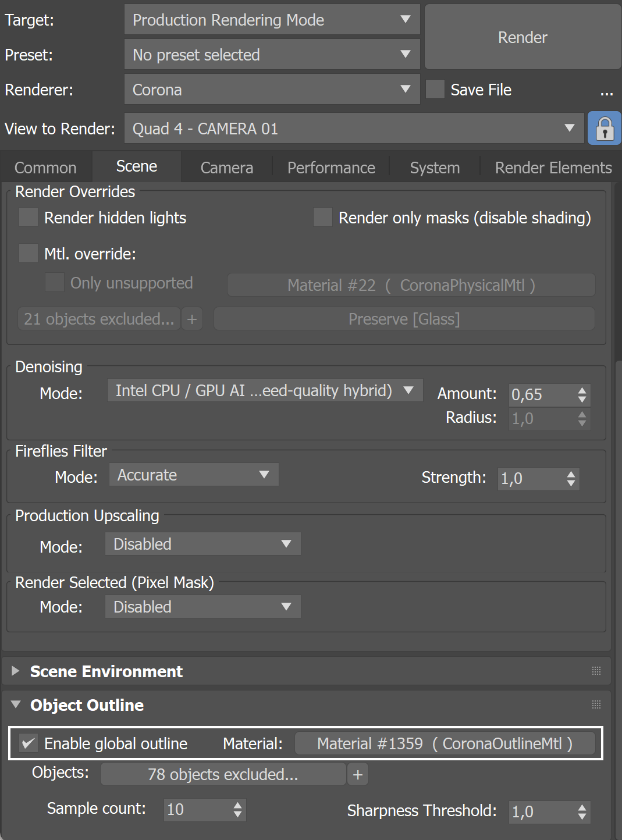This screenshot has width=622, height=840.
Task: Uncheck Enable global outline
Action: coord(29,743)
